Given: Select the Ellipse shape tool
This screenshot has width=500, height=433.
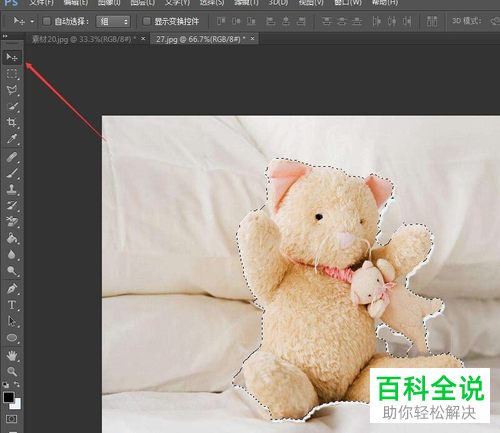Looking at the screenshot, I should coord(12,338).
